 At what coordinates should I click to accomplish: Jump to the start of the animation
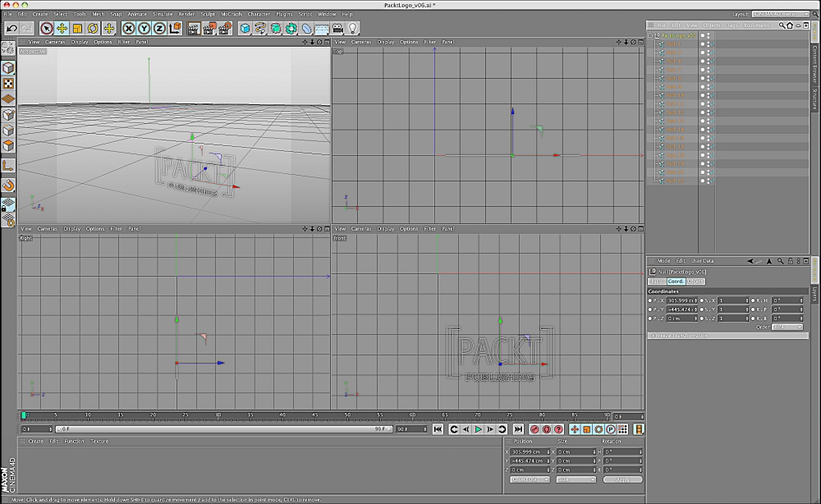pyautogui.click(x=438, y=429)
